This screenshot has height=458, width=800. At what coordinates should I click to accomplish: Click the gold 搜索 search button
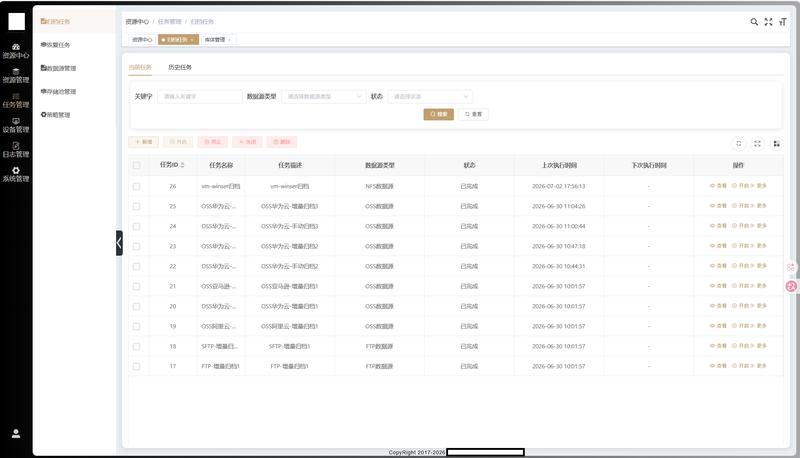(439, 114)
